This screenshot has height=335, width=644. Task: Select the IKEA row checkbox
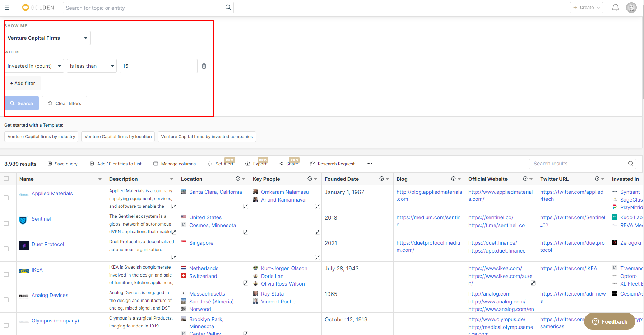(6, 274)
